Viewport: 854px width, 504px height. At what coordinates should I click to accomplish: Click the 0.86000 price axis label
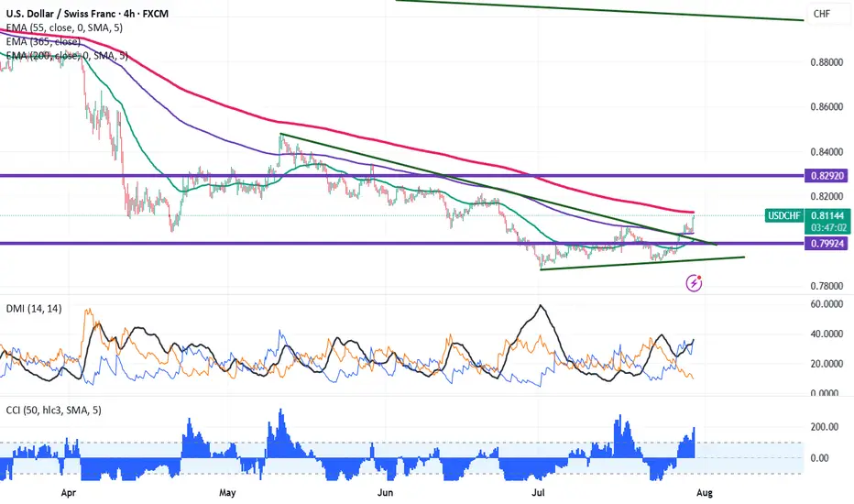(827, 107)
